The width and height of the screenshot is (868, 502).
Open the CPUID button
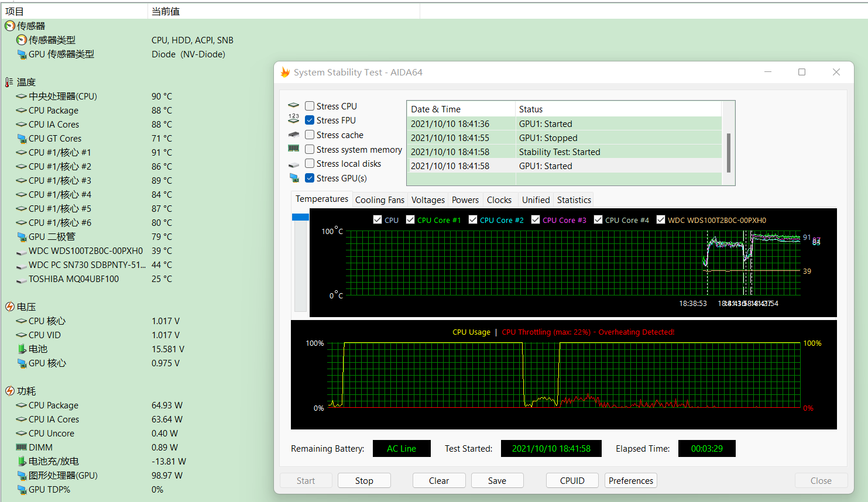pos(572,480)
